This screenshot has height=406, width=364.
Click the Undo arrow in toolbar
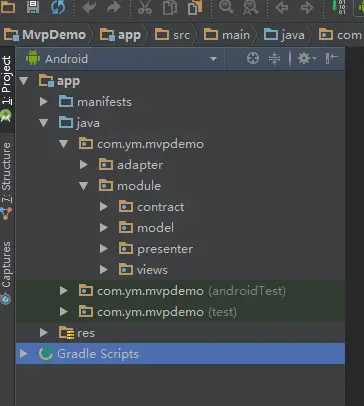click(89, 7)
